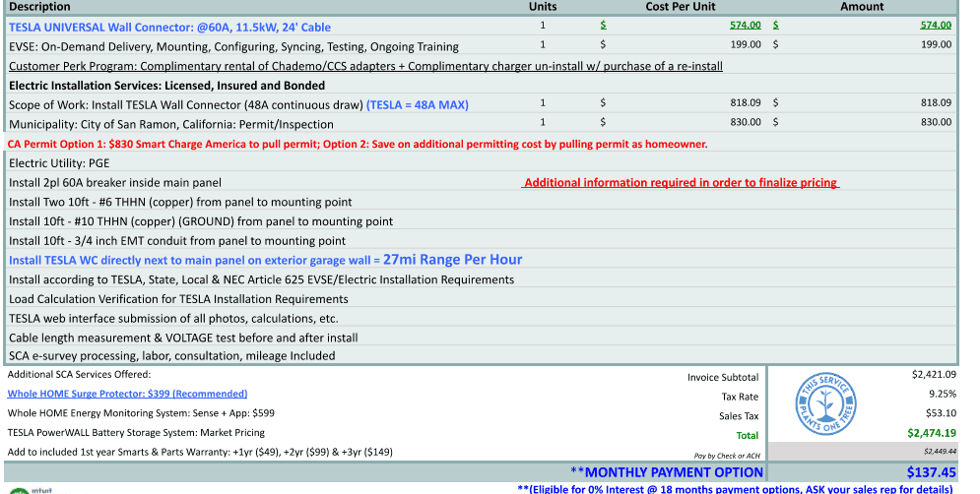Open the Whole HOME Surge Protector link
The width and height of the screenshot is (980, 494).
coord(127,394)
